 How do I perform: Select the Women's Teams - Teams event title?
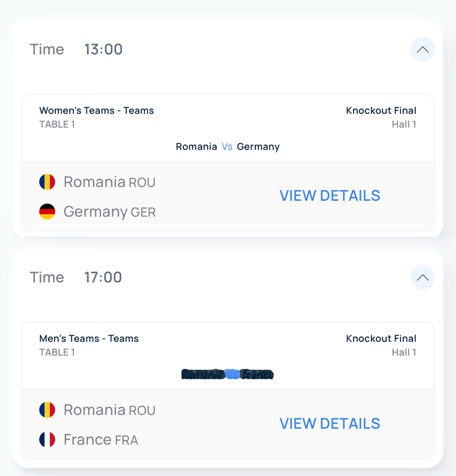[x=96, y=111]
